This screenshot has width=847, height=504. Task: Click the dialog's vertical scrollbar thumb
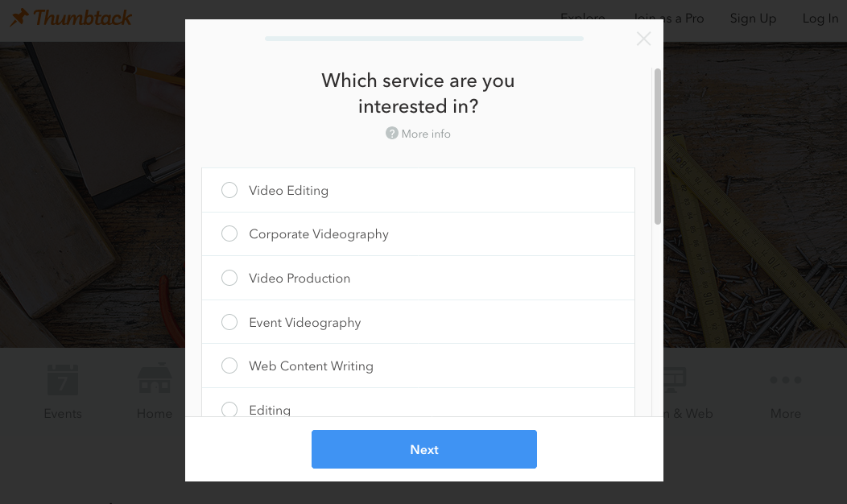[658, 147]
